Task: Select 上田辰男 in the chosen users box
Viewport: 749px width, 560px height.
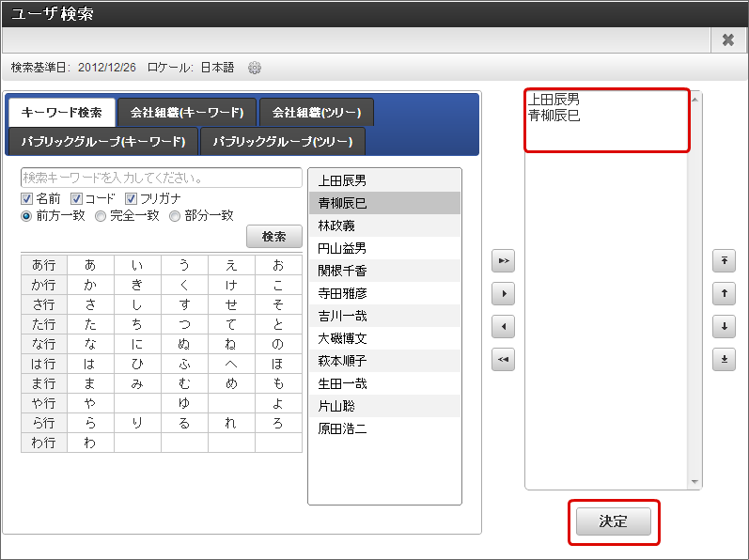Action: (x=554, y=100)
